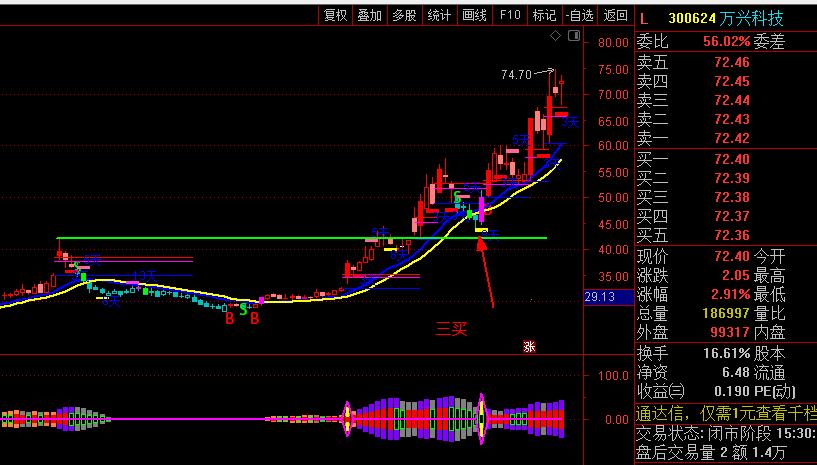Click the red 张 marker icon

(x=529, y=346)
